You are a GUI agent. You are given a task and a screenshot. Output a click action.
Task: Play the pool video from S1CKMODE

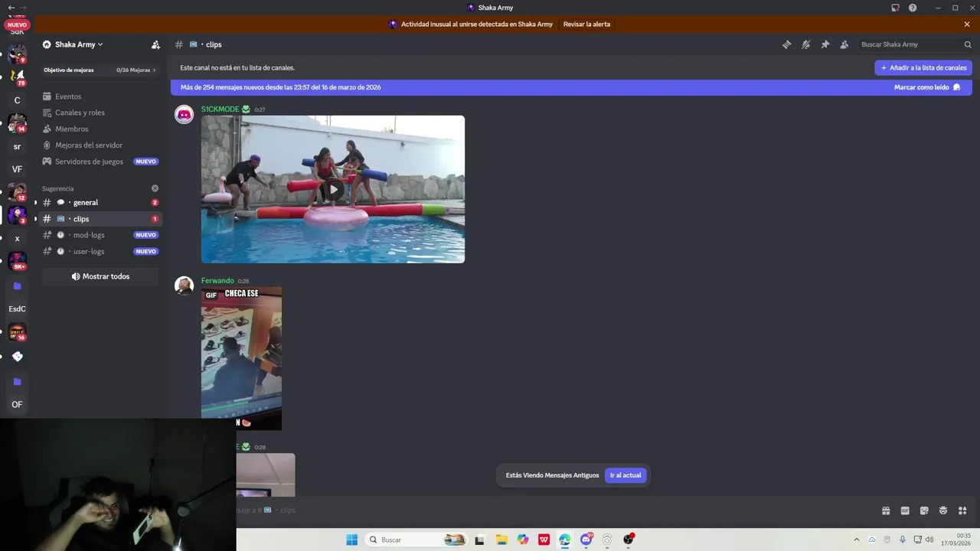[x=333, y=189]
